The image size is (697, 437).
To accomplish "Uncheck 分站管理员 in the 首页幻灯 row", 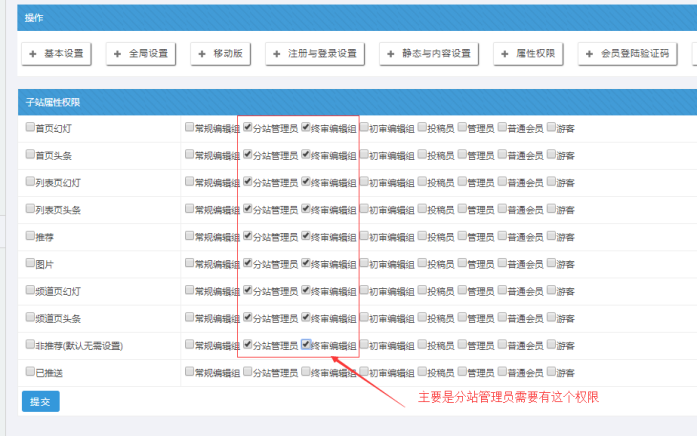I will click(247, 128).
